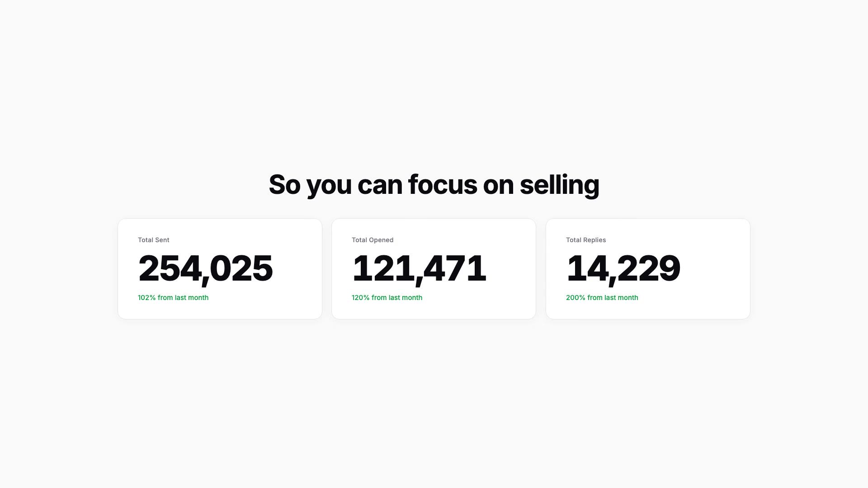
Task: Click '120% from last month' text
Action: [387, 298]
